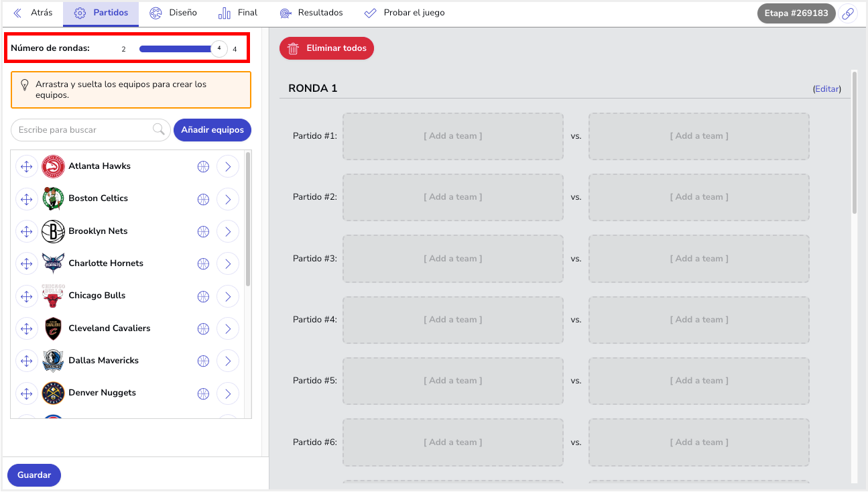Switch to the Final tab
The width and height of the screenshot is (868, 492).
pos(238,13)
